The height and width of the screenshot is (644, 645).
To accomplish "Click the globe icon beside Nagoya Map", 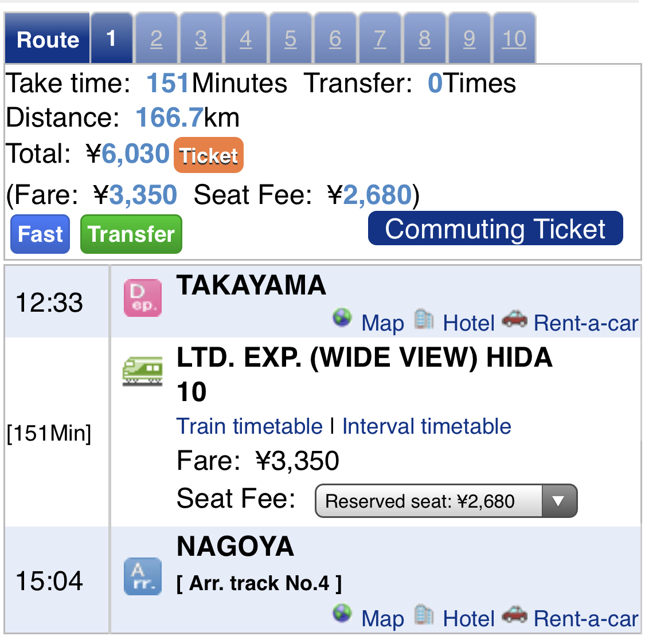I will click(x=342, y=614).
